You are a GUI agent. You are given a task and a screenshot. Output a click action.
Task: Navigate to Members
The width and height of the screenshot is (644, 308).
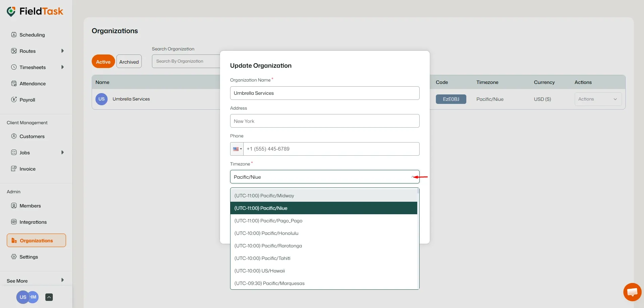[30, 206]
